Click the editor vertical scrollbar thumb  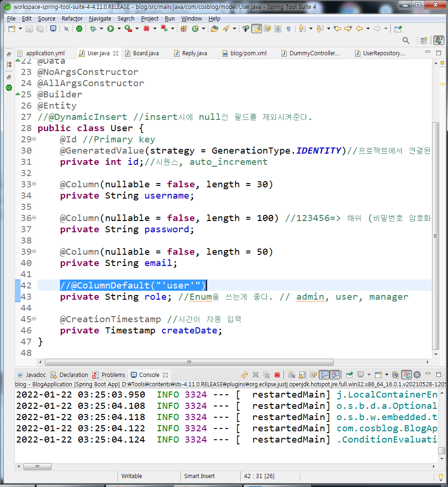point(435,236)
